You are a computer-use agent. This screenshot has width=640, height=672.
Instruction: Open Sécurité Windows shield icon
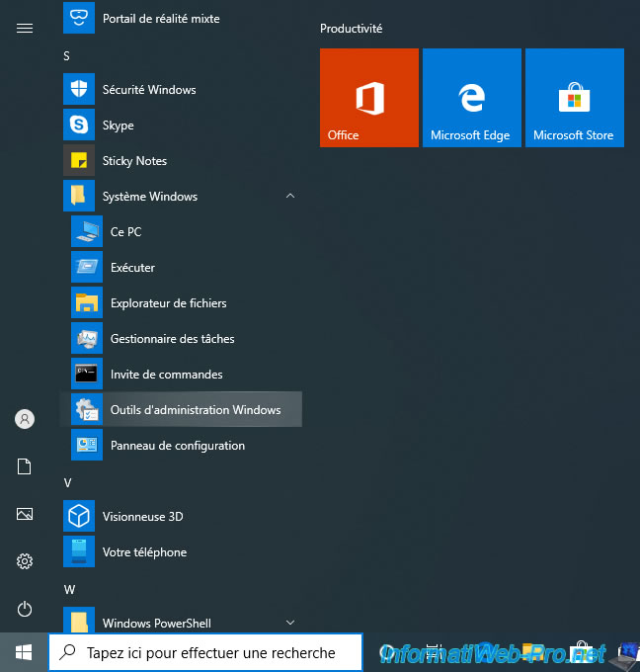click(79, 90)
